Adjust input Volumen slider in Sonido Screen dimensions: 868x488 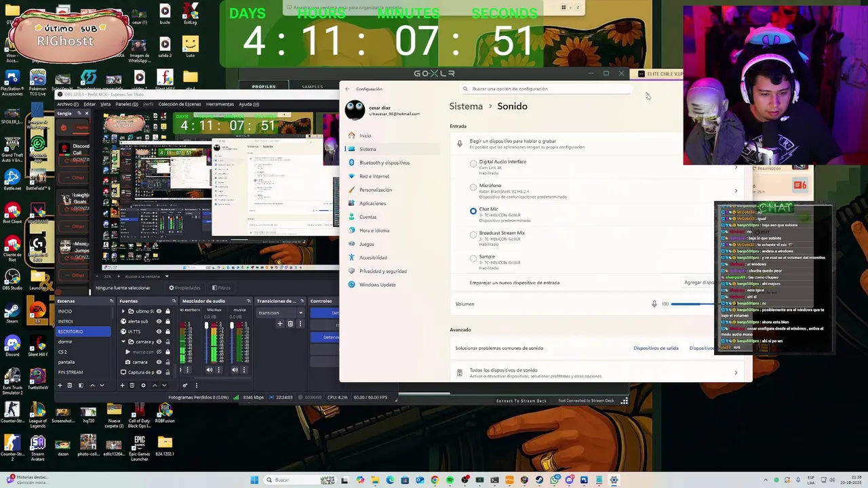point(692,304)
